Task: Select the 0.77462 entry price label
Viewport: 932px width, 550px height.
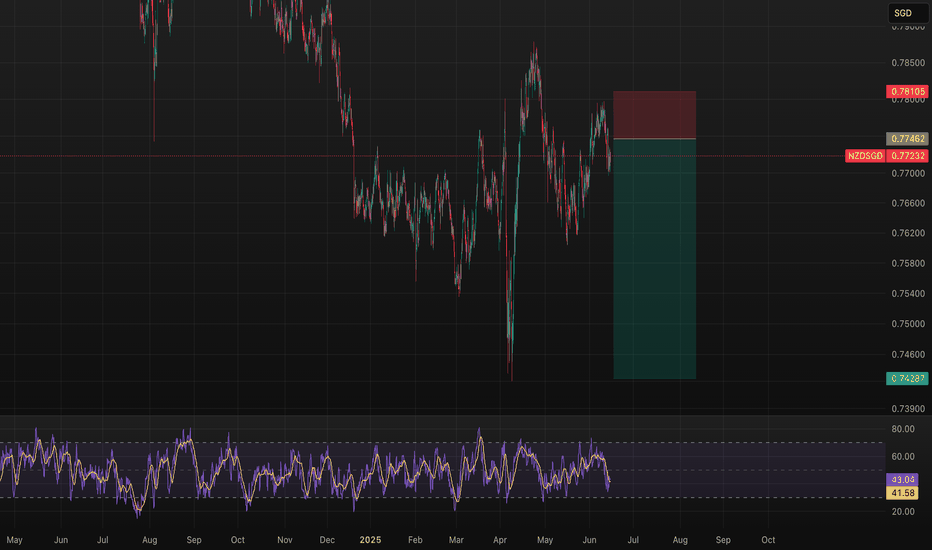Action: pyautogui.click(x=907, y=139)
